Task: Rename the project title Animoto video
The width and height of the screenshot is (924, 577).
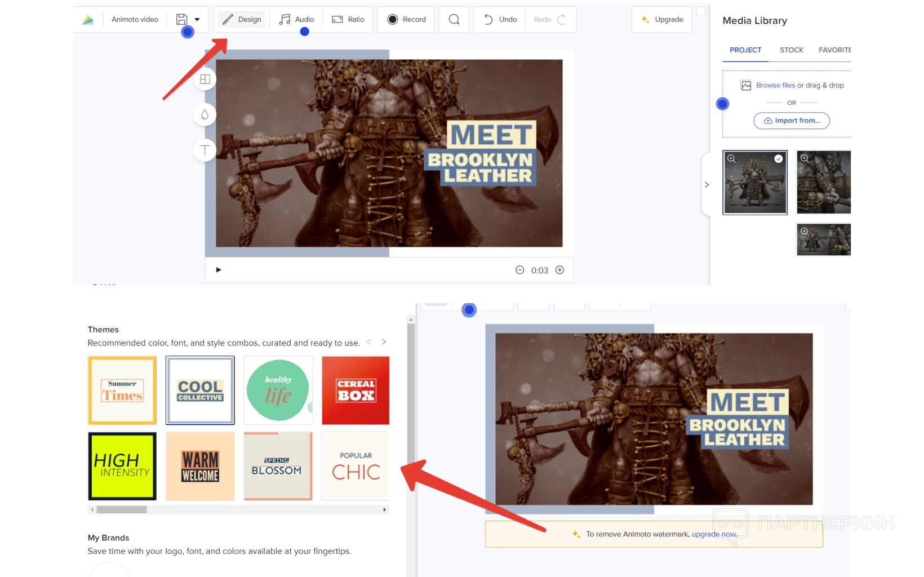Action: click(x=135, y=19)
